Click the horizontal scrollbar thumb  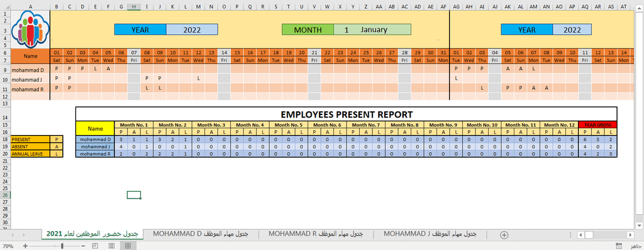pyautogui.click(x=589, y=235)
